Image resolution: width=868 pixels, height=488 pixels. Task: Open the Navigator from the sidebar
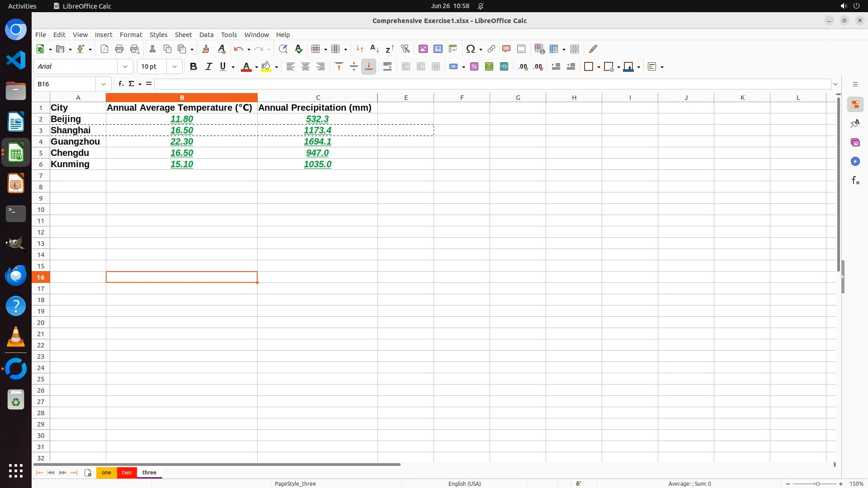click(855, 162)
